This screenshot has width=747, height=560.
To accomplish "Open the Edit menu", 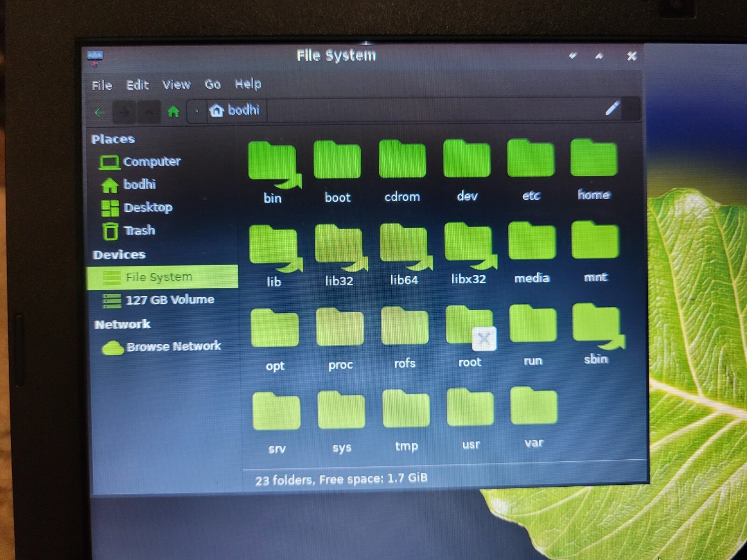I will coord(137,85).
